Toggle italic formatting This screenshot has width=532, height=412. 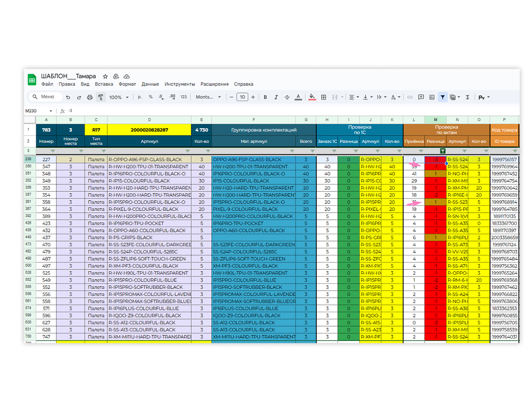click(276, 97)
